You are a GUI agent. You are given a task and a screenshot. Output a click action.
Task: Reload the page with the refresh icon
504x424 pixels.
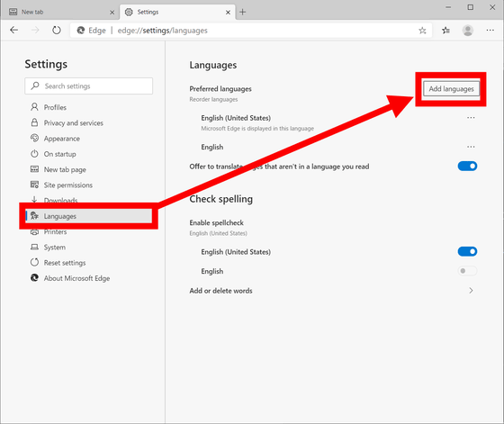56,31
